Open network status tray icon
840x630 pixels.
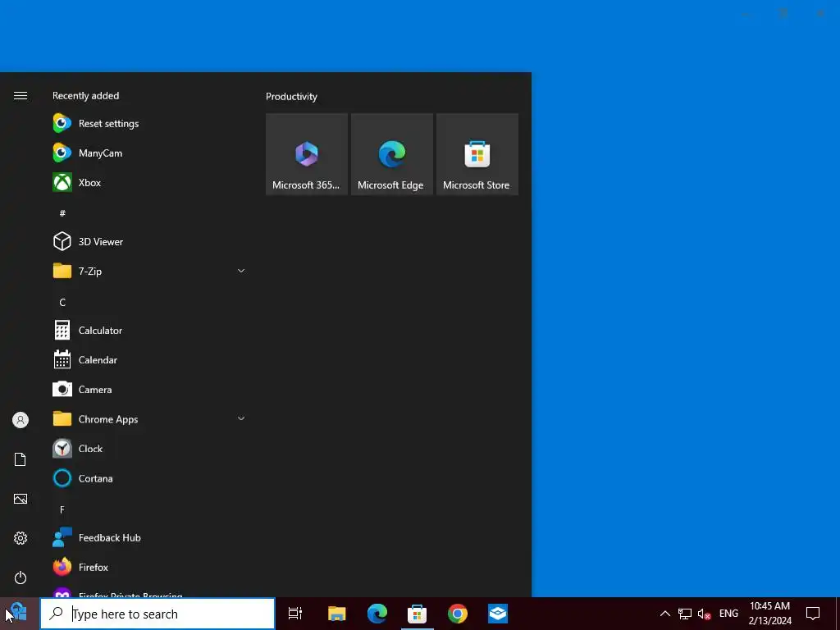685,614
